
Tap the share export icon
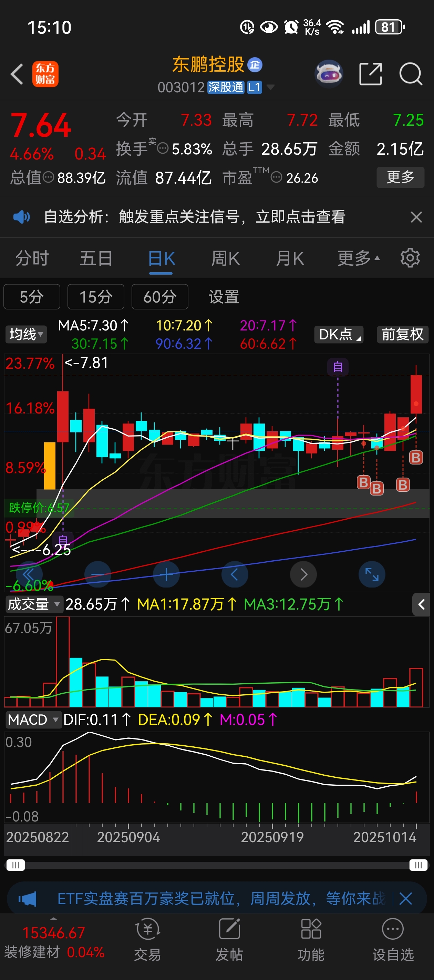click(x=371, y=74)
